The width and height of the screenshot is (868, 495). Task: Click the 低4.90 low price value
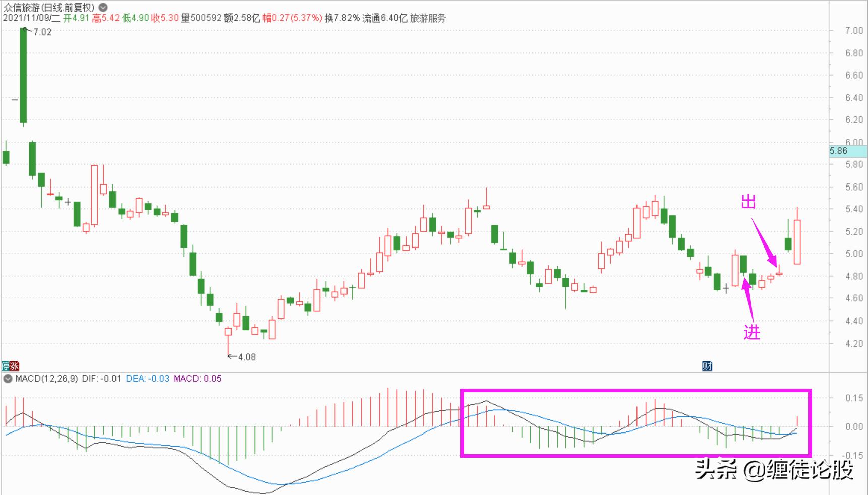pos(136,18)
